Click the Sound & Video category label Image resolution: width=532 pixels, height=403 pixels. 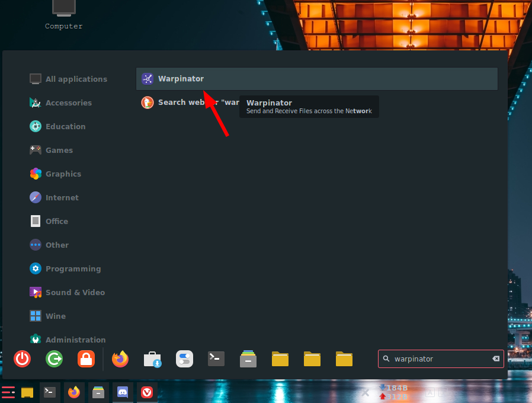[75, 292]
